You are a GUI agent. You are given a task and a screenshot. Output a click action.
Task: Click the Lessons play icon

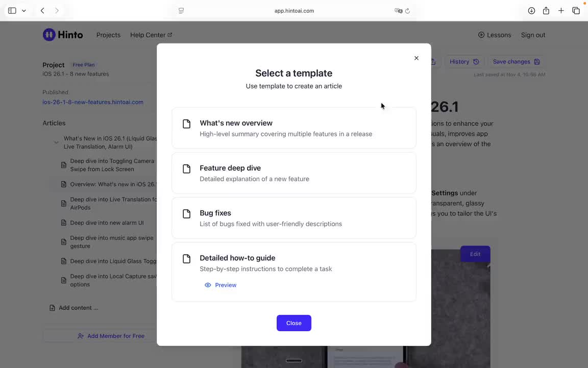[x=481, y=35]
